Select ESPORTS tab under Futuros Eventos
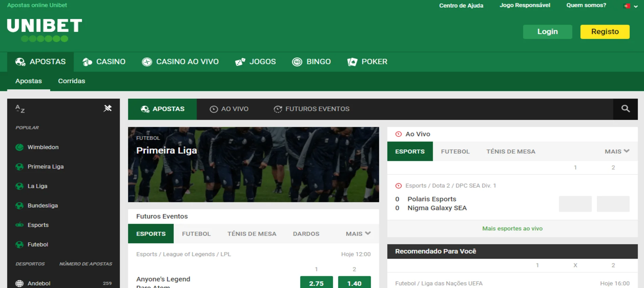 click(151, 234)
